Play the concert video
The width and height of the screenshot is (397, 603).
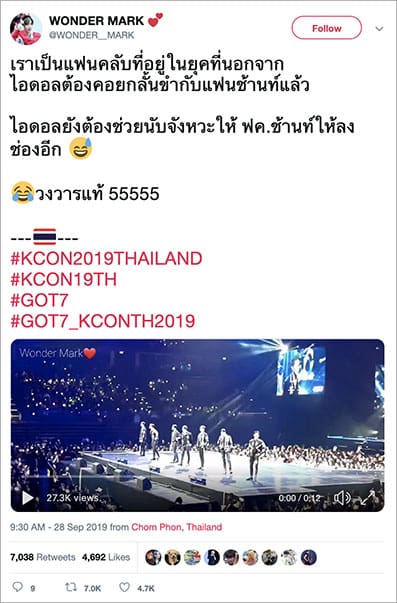27,498
